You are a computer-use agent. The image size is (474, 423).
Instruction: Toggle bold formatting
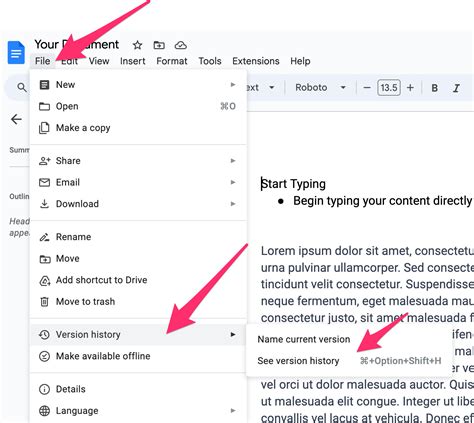coord(434,88)
